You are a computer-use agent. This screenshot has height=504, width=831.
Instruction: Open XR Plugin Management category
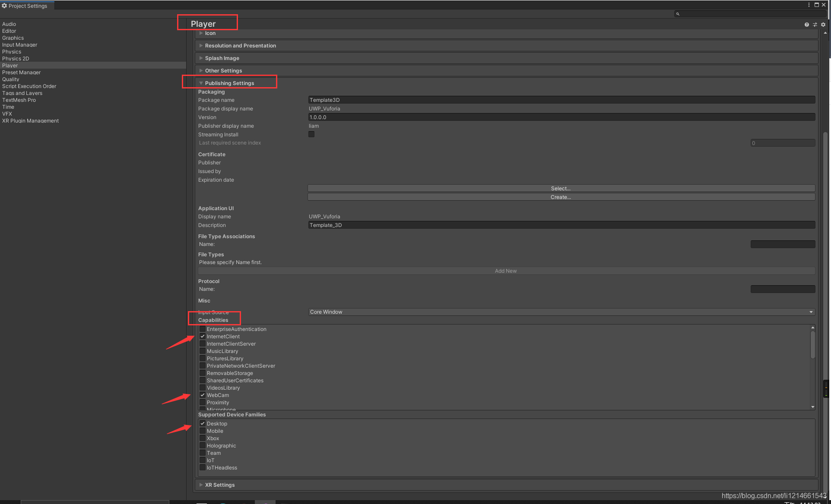pyautogui.click(x=30, y=121)
